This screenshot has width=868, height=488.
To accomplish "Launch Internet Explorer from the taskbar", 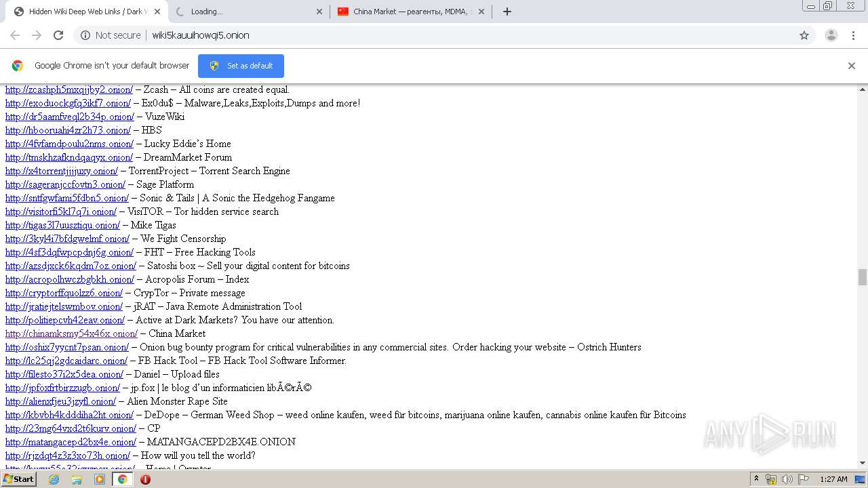I will [x=54, y=479].
